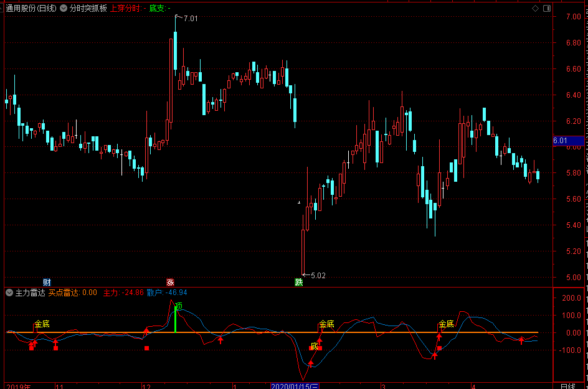Click the red square marker under December
Screen dimensions: 588x389
point(146,348)
